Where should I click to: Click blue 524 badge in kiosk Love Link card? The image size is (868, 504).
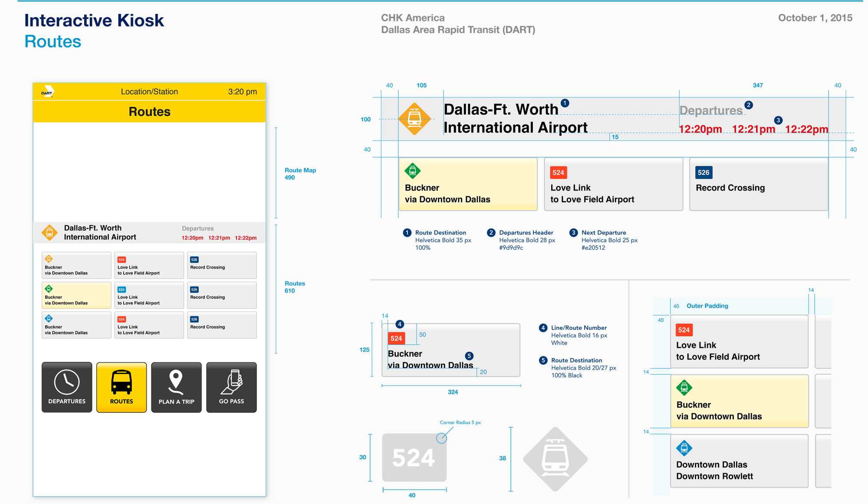(x=122, y=290)
